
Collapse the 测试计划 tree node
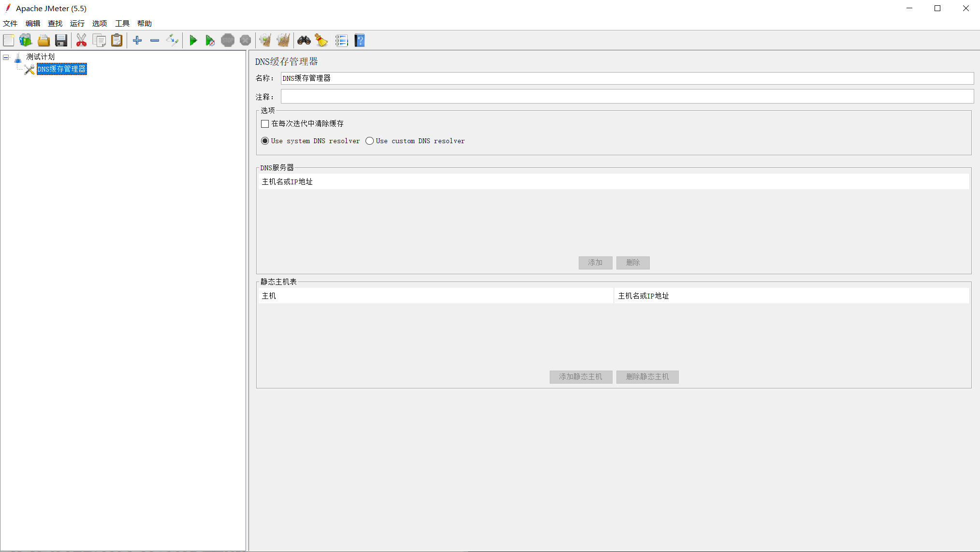(x=6, y=57)
